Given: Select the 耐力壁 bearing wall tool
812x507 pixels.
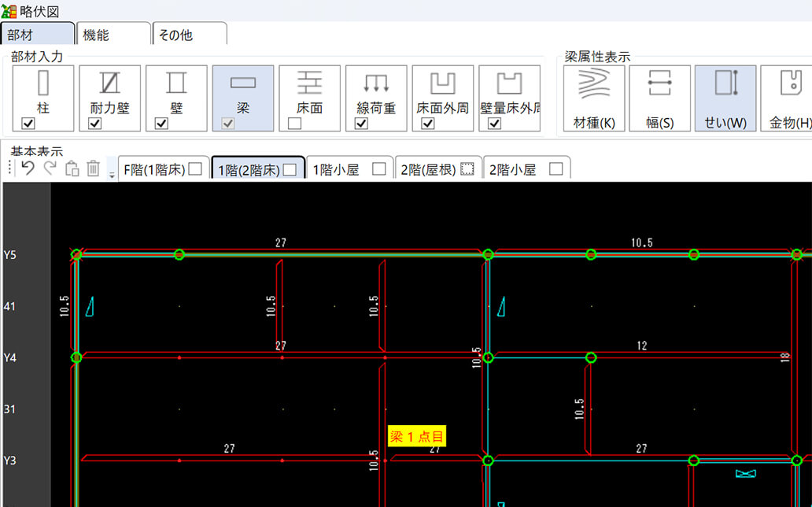Looking at the screenshot, I should [110, 91].
